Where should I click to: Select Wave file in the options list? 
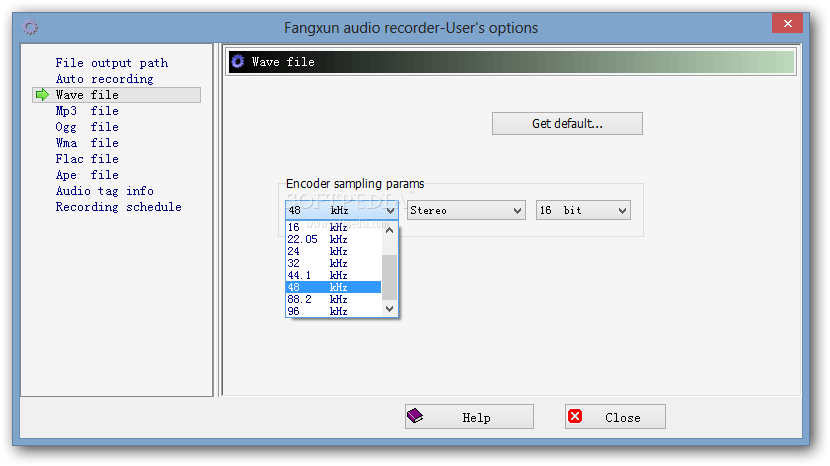[x=116, y=95]
